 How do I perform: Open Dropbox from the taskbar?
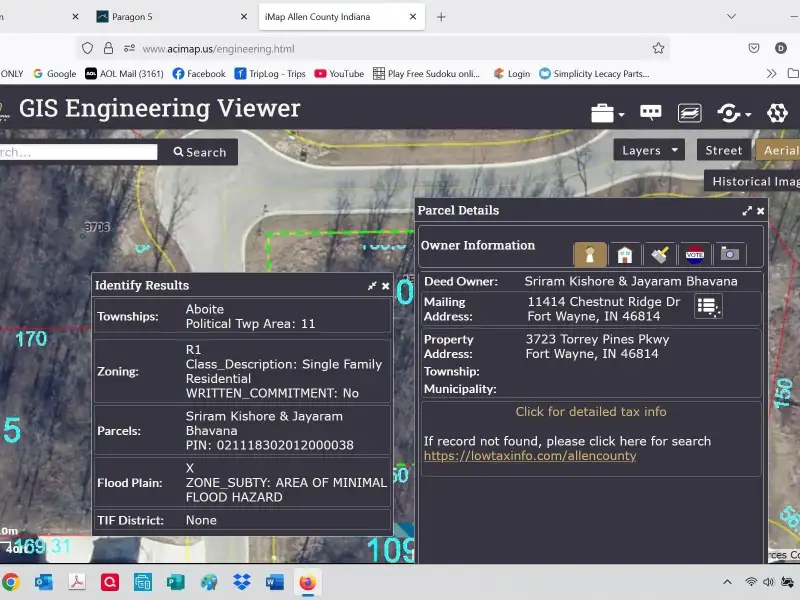[241, 582]
